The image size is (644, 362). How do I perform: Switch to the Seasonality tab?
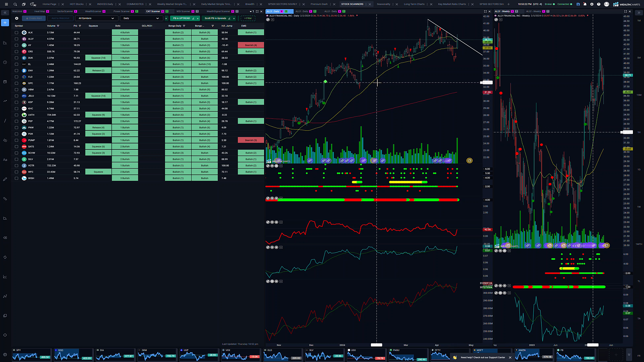[x=383, y=4]
